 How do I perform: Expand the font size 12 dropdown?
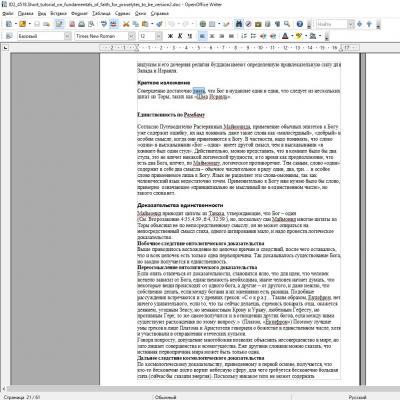click(159, 36)
